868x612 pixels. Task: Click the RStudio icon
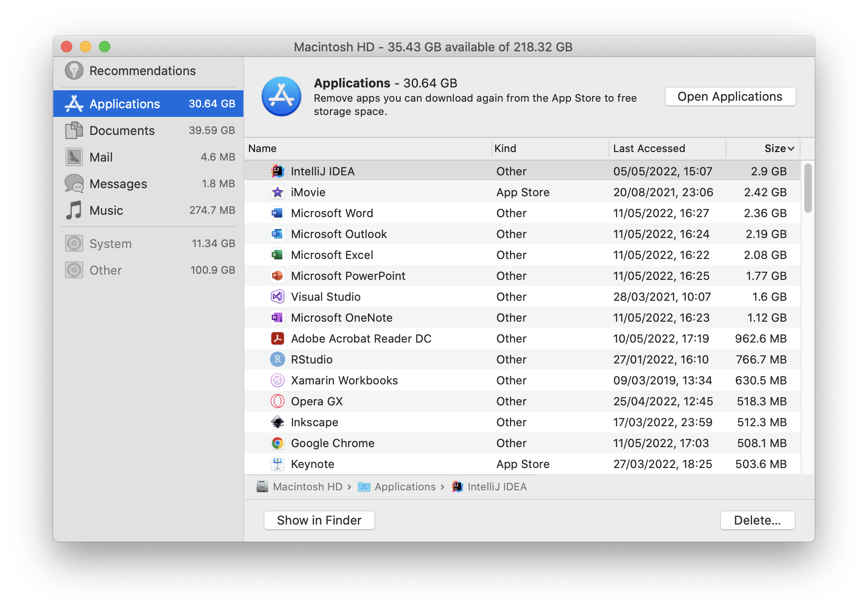(278, 359)
